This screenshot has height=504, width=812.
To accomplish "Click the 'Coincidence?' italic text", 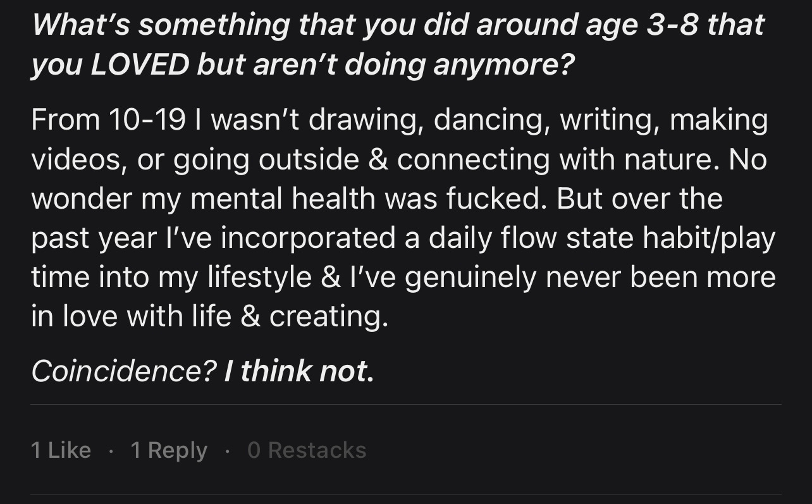I will coord(124,371).
